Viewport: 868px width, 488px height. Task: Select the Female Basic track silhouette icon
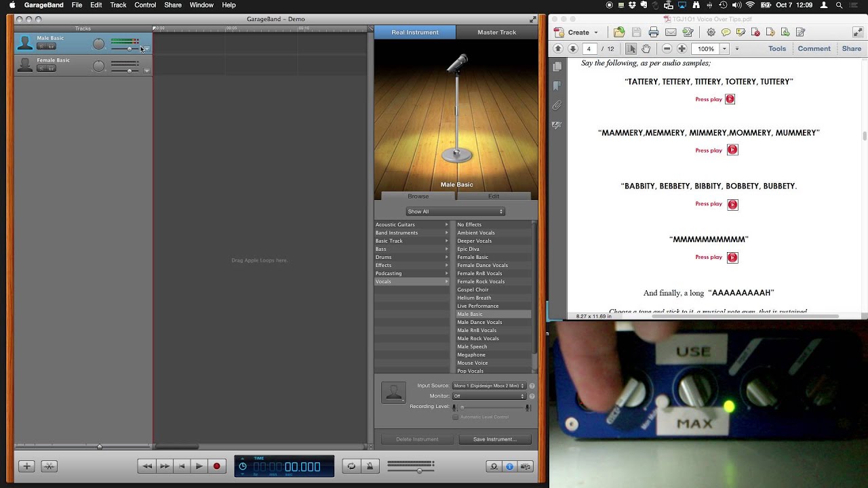(25, 65)
